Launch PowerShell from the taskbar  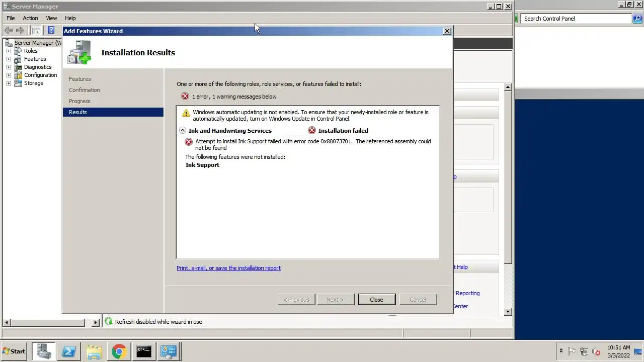click(68, 351)
